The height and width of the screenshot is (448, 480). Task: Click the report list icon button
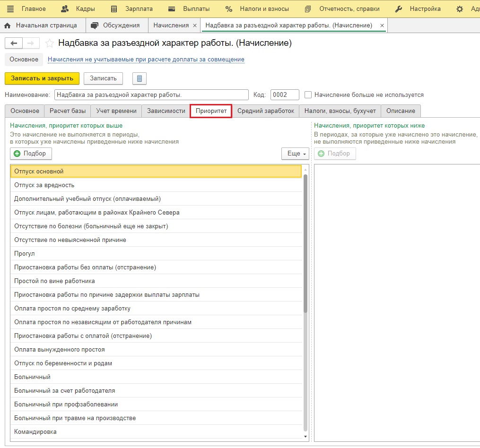click(140, 78)
